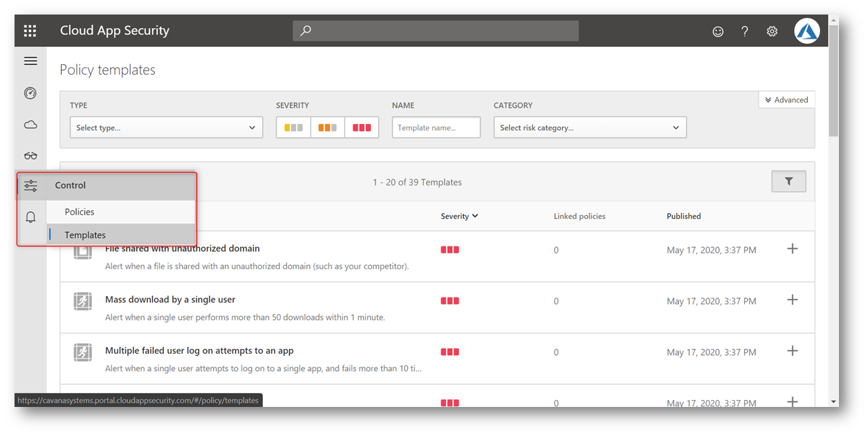Click the filter funnel button
Screen dimensions: 868x436
pos(789,181)
